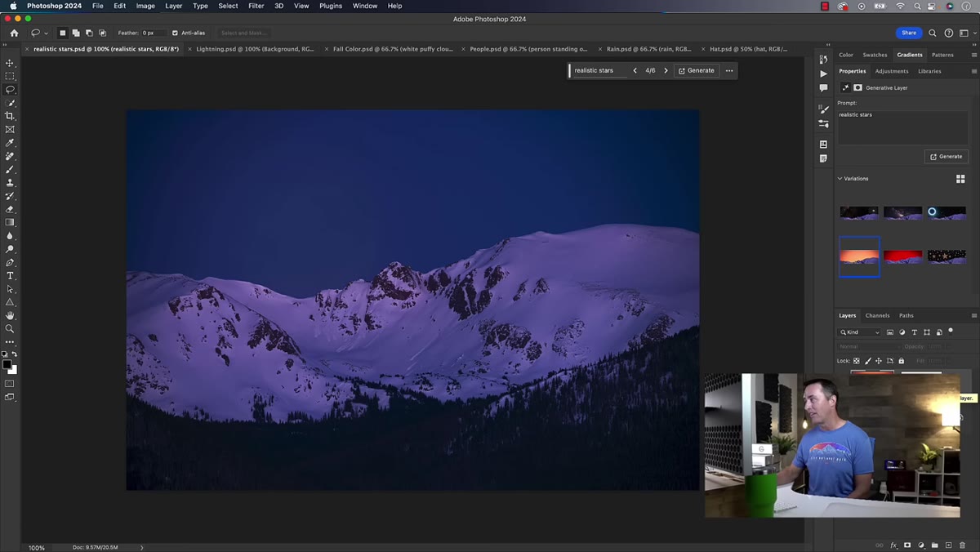Viewport: 980px width, 552px height.
Task: Select the Pen tool
Action: tap(10, 262)
